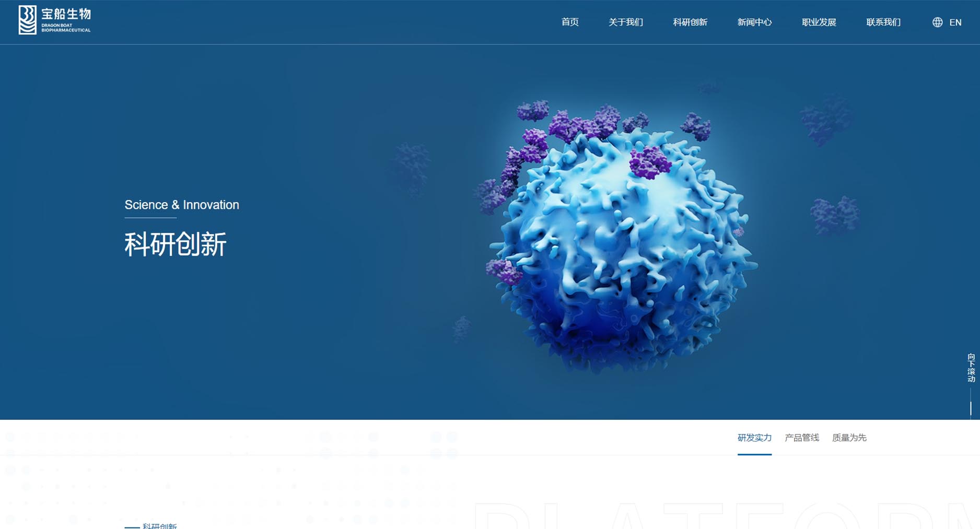This screenshot has width=980, height=529.
Task: Click the 向下滚动 scroll-down text
Action: coord(971,368)
